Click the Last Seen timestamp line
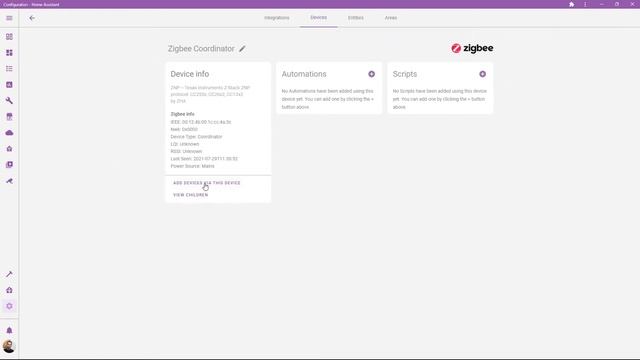The height and width of the screenshot is (360, 640). (x=204, y=159)
